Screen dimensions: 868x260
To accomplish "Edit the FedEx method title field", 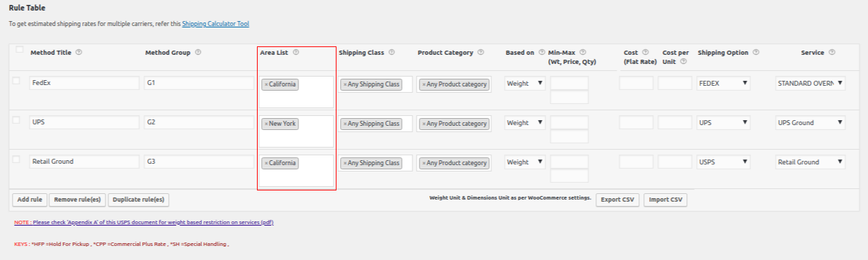I will 84,83.
